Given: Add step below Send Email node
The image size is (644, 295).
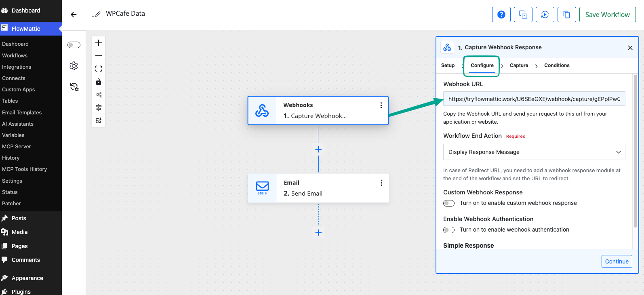Looking at the screenshot, I should click(x=318, y=232).
